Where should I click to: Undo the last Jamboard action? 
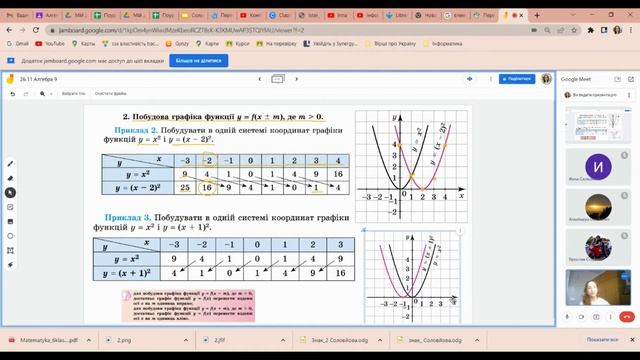pyautogui.click(x=13, y=93)
